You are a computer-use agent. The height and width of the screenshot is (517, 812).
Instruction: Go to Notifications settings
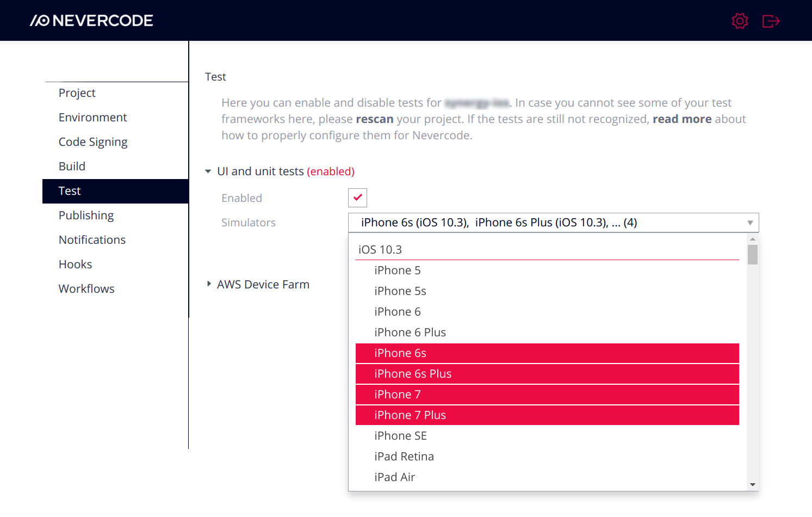(x=92, y=240)
